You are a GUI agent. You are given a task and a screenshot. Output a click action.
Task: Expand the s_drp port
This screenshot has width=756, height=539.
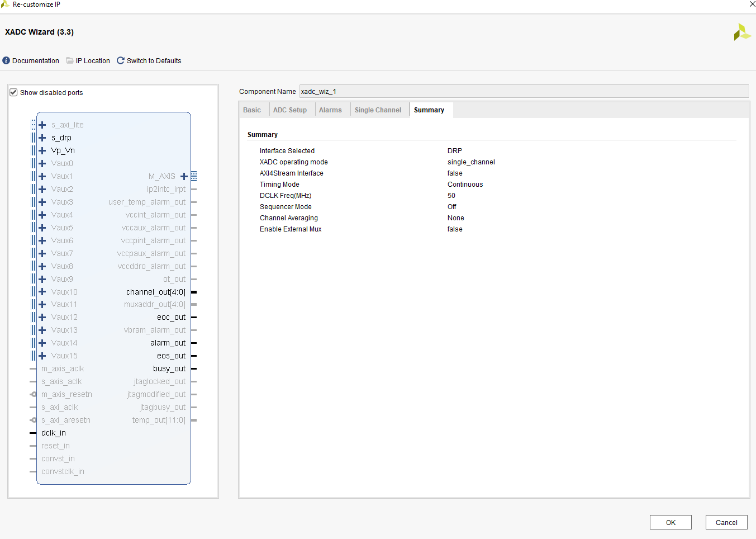point(42,138)
